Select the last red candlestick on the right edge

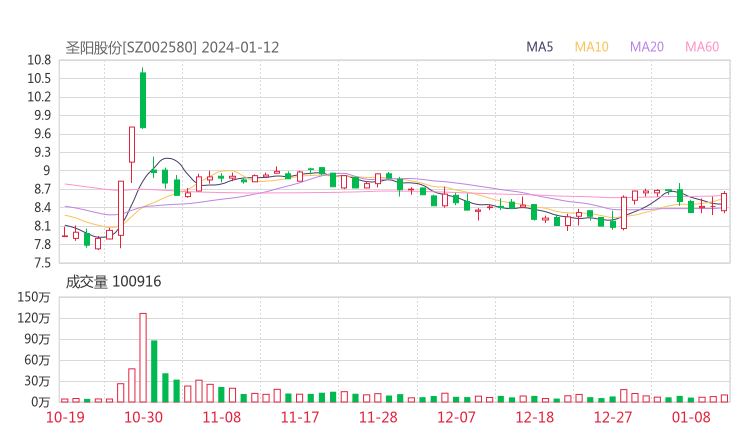724,202
